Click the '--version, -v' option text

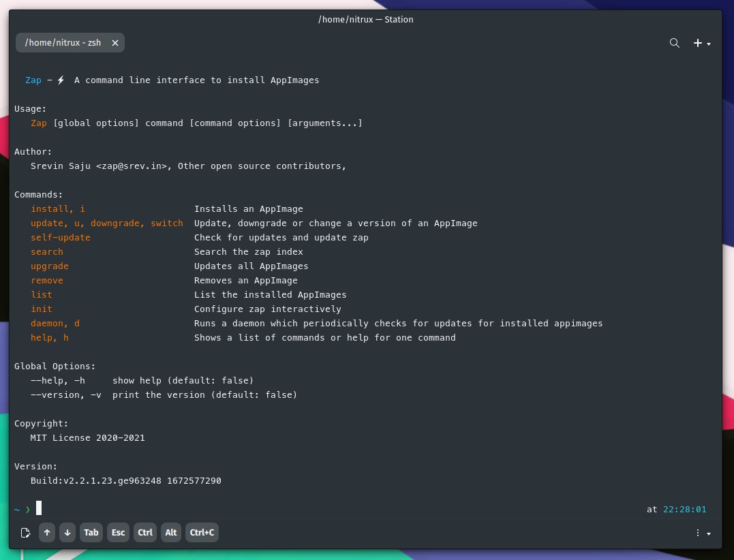pos(66,395)
